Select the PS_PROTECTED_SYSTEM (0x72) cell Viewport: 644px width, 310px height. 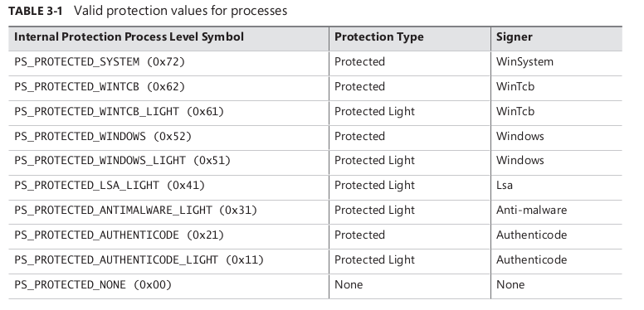100,62
